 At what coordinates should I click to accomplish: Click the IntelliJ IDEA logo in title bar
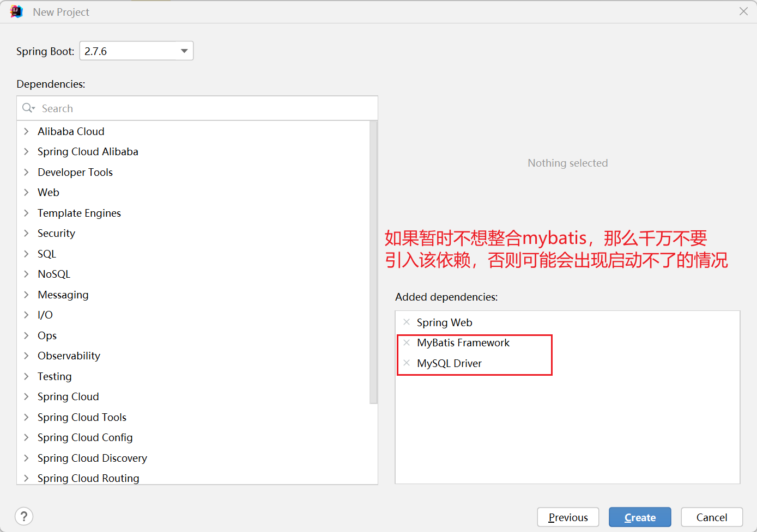pos(16,11)
